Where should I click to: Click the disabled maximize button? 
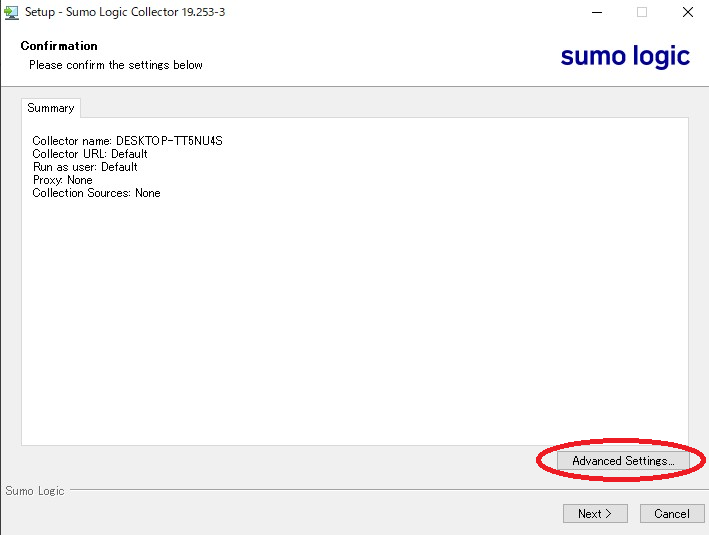point(642,12)
